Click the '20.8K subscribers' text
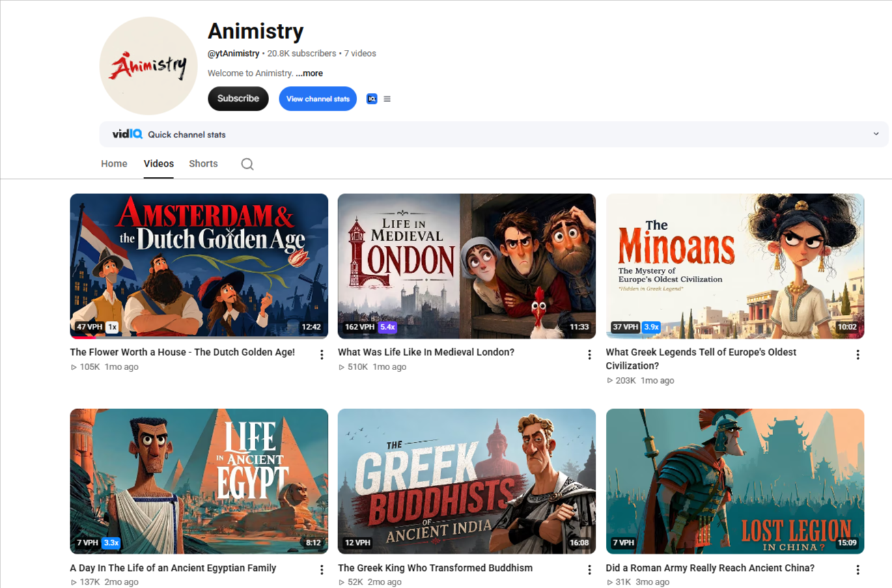Viewport: 892px width, 588px height. (x=302, y=53)
